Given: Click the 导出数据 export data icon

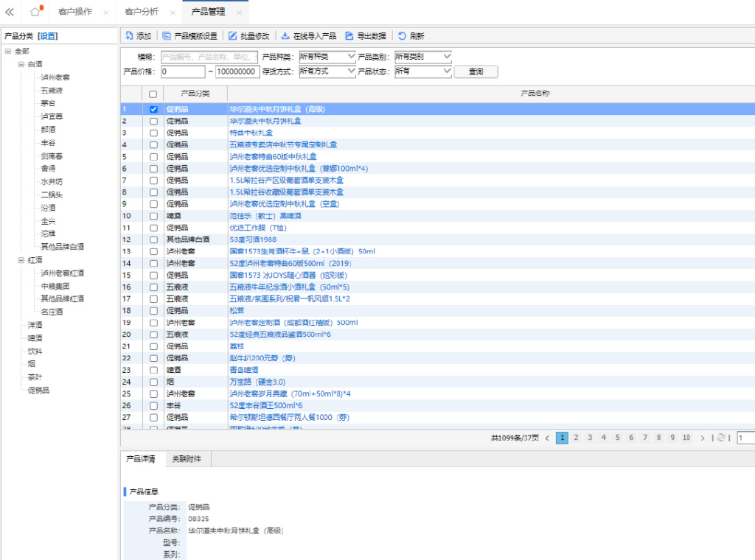Looking at the screenshot, I should click(x=349, y=35).
